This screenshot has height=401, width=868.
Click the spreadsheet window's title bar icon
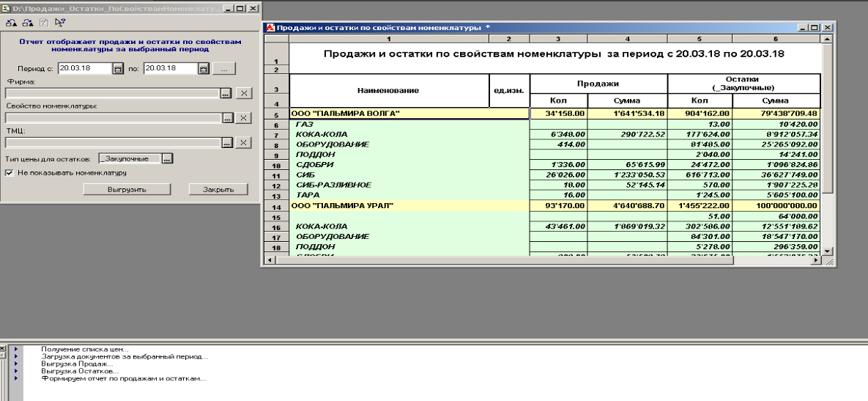click(271, 27)
